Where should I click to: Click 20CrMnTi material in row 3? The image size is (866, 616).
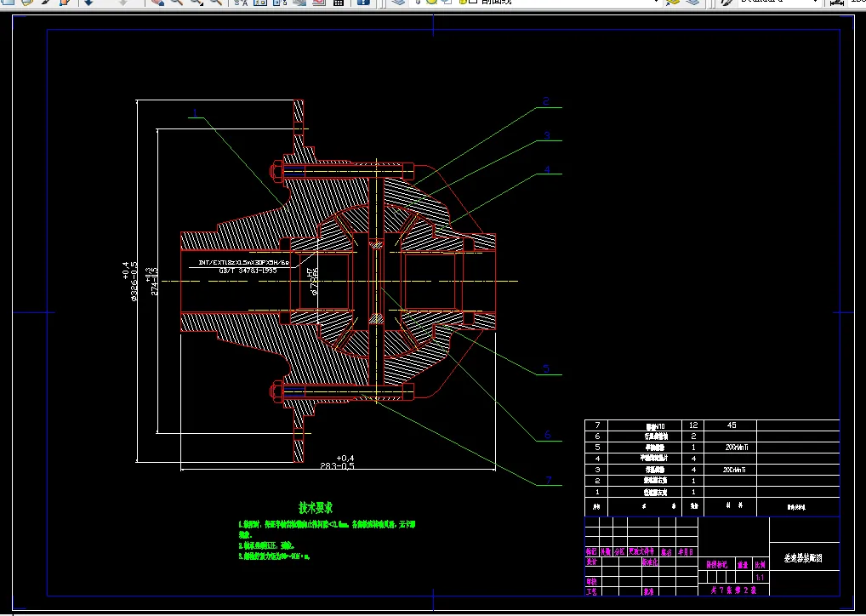pyautogui.click(x=734, y=470)
